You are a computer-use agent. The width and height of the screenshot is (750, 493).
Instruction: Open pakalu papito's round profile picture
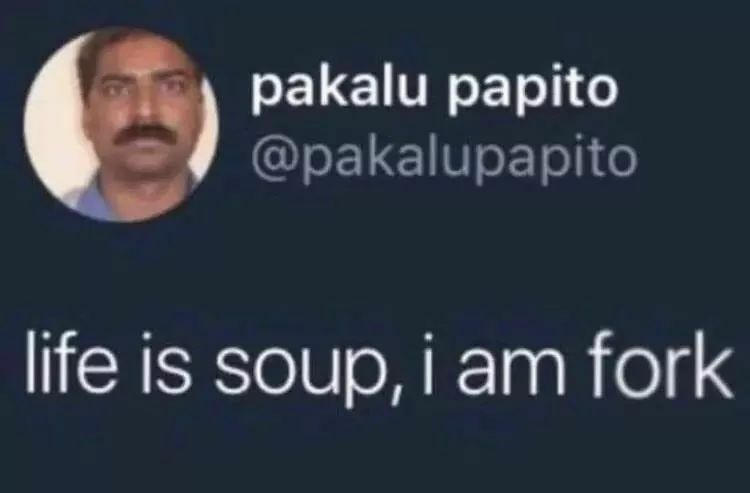click(121, 125)
